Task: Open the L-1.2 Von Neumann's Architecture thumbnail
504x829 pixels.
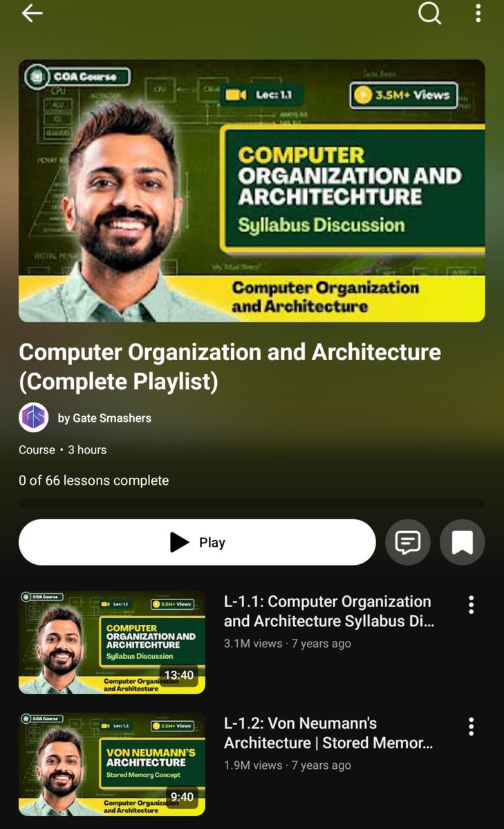Action: click(111, 764)
